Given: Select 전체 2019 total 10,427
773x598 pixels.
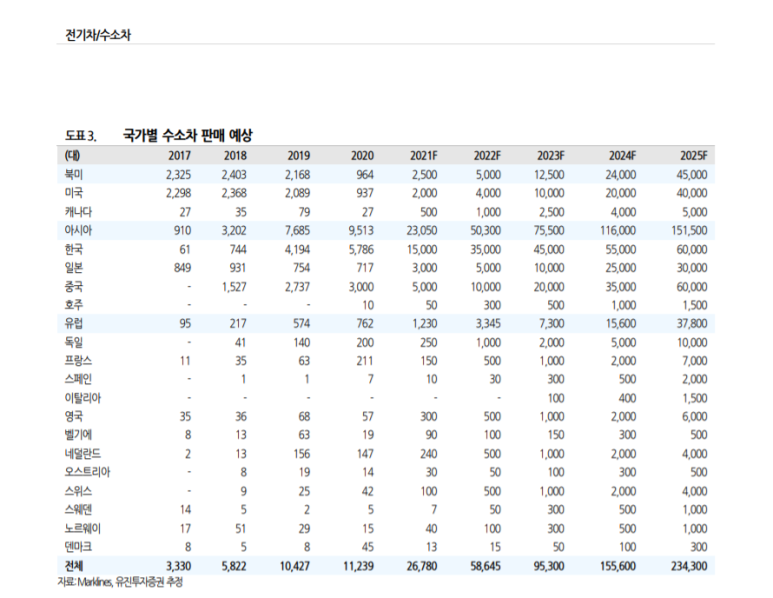Looking at the screenshot, I should (295, 566).
